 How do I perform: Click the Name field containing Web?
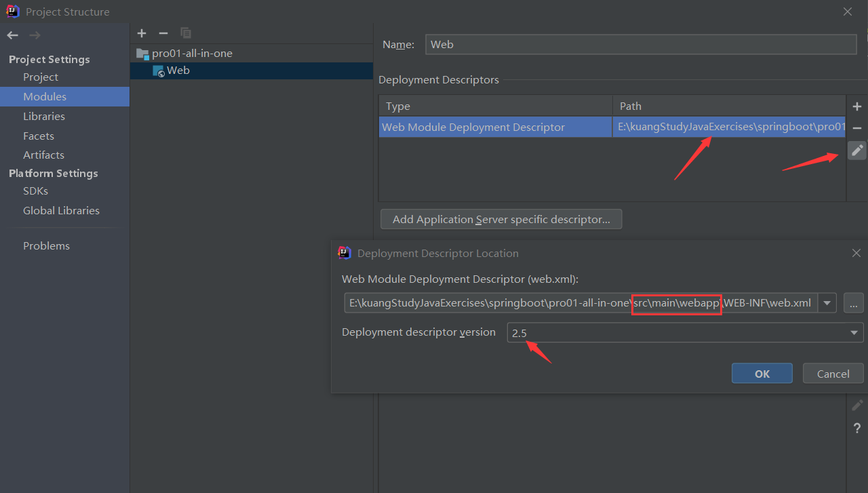(641, 44)
